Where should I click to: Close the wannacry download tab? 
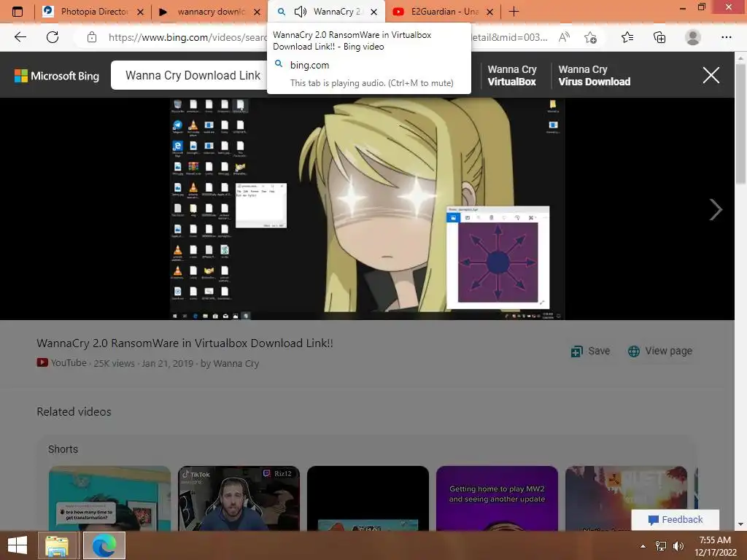pyautogui.click(x=258, y=12)
